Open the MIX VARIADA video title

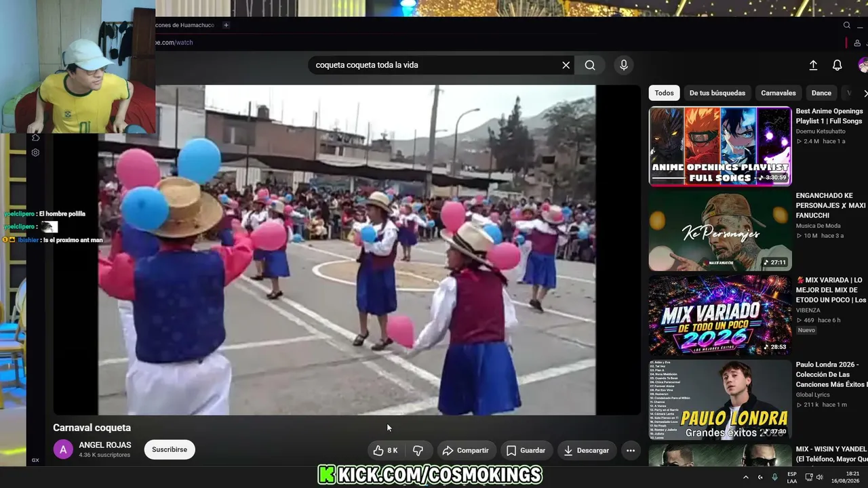point(831,290)
